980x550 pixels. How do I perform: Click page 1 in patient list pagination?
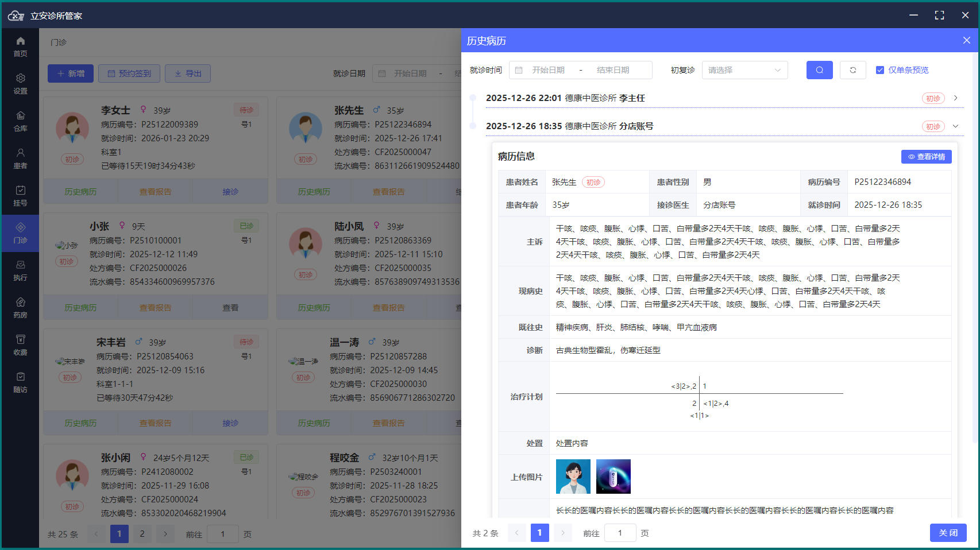[x=119, y=534]
